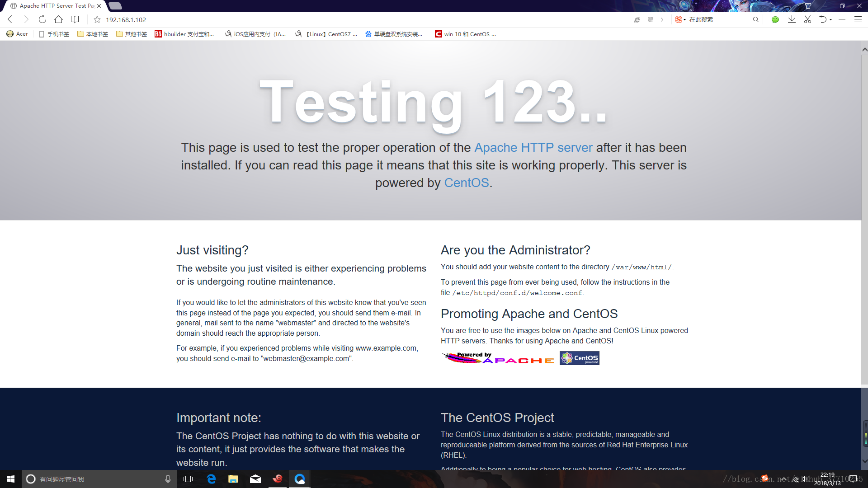Reload the page with the refresh icon

pos(42,19)
